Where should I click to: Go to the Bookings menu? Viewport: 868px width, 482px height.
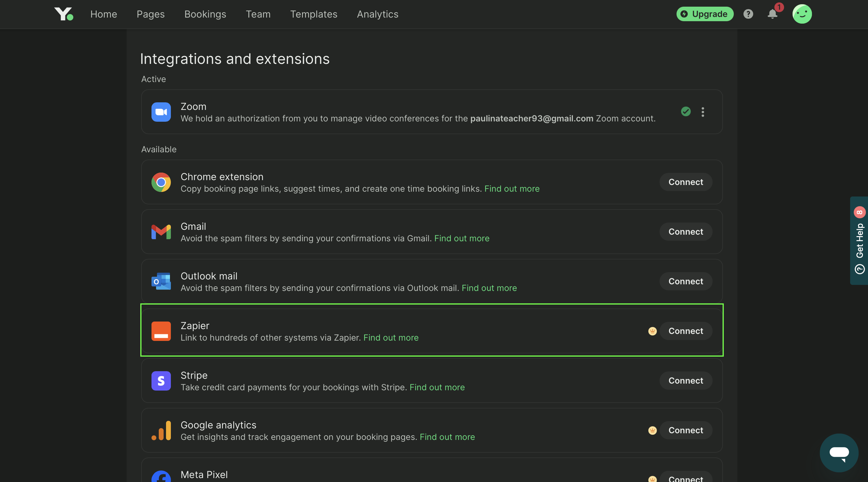point(205,14)
